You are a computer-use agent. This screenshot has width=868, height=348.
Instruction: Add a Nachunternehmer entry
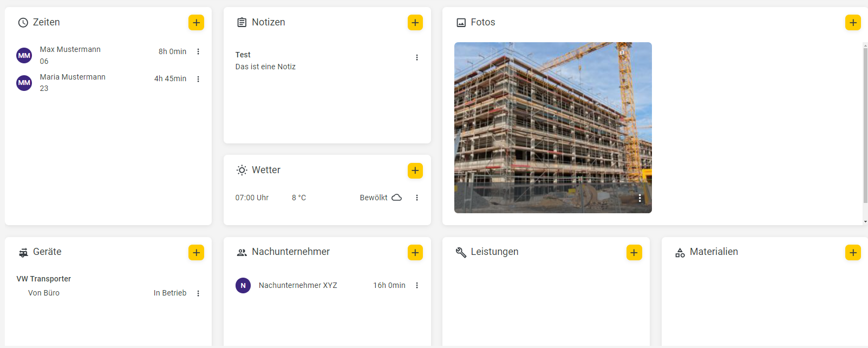tap(415, 252)
